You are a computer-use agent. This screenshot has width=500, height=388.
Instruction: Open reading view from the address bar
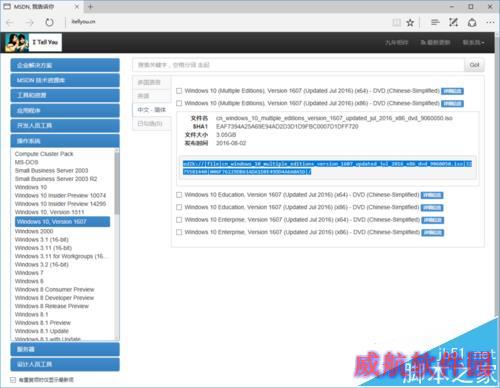tap(396, 22)
